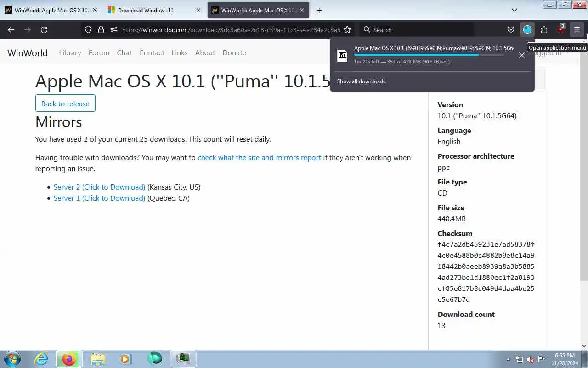The height and width of the screenshot is (368, 588).
Task: Click the checksum hash text
Action: click(486, 272)
